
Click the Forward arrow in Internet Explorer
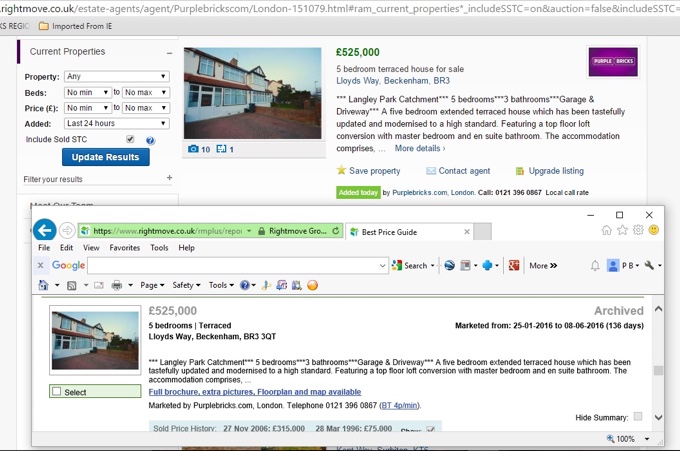[x=67, y=231]
